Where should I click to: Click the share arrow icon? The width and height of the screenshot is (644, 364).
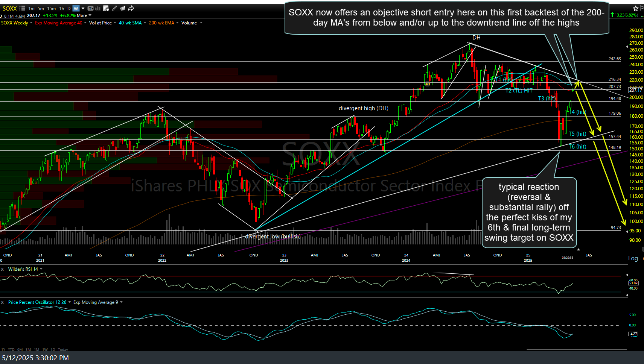[x=131, y=8]
